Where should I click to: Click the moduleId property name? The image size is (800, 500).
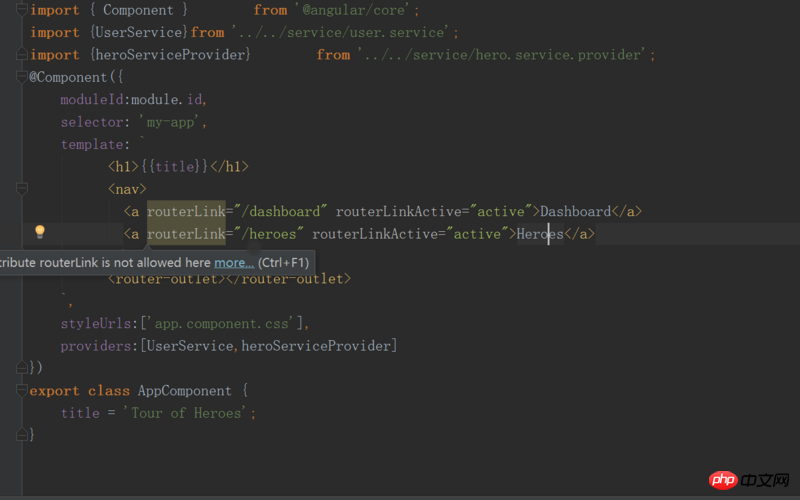92,99
